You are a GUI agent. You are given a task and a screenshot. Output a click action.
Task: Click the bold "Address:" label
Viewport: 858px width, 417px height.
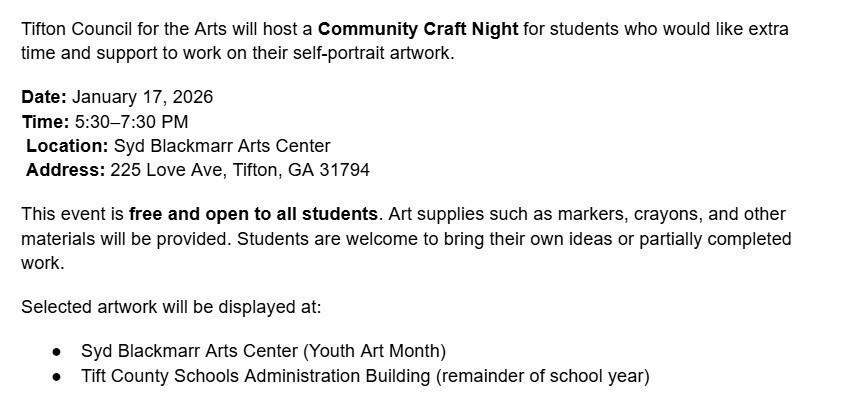[65, 170]
